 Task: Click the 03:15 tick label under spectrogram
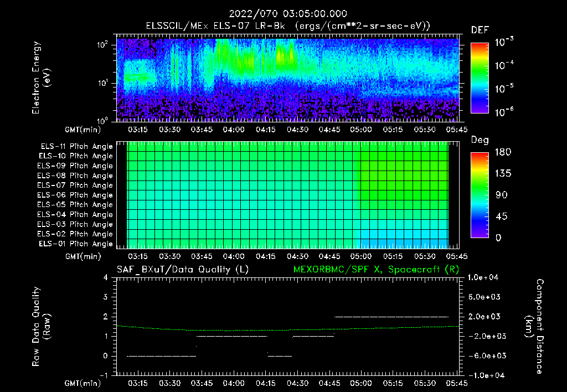point(138,130)
